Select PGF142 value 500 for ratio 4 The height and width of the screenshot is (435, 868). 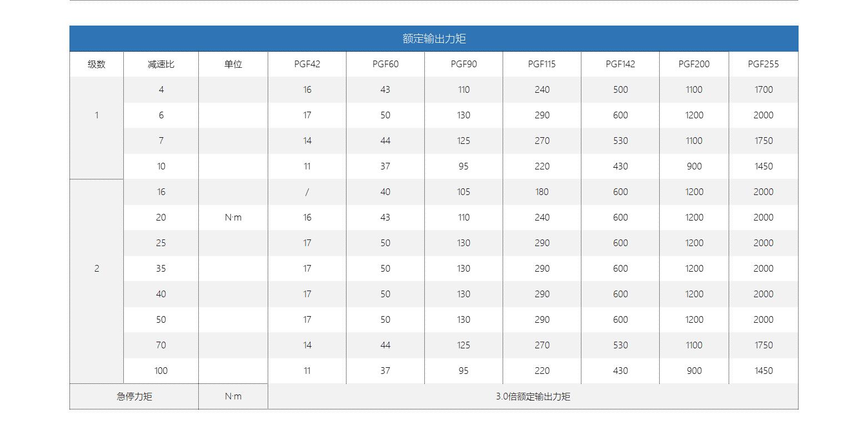[x=620, y=89]
